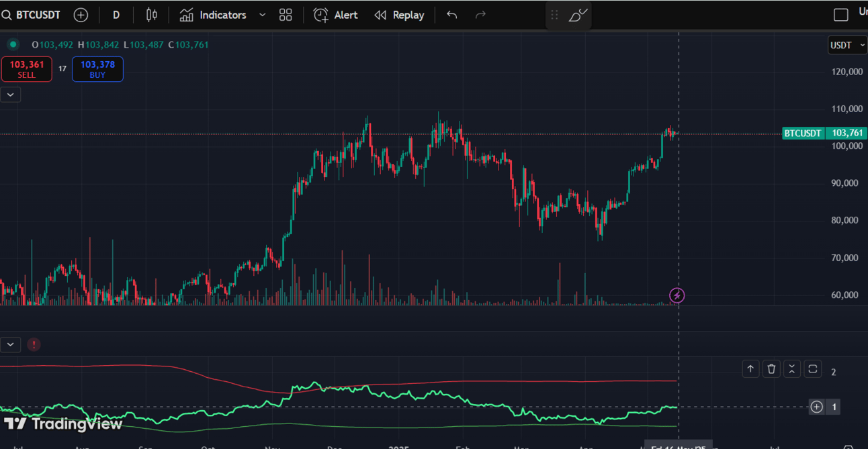Open the USDT currency dropdown

click(x=847, y=46)
